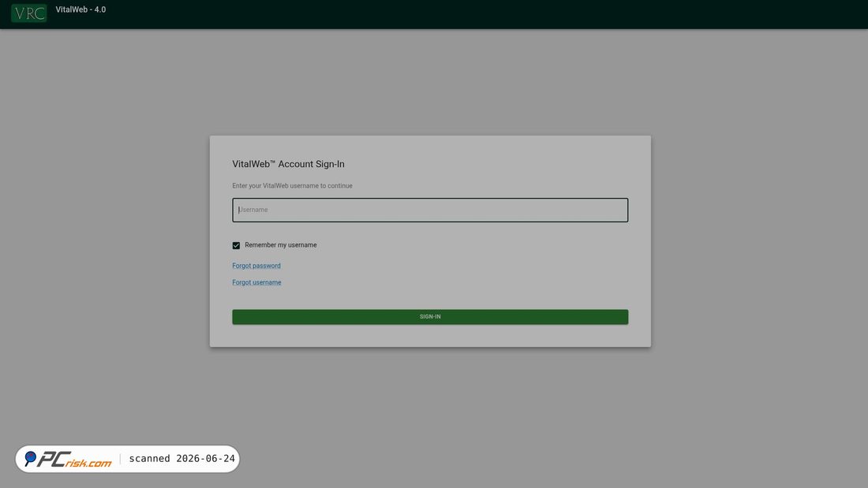868x488 pixels.
Task: Select the VitalWeb Account Sign-In heading
Action: click(288, 164)
